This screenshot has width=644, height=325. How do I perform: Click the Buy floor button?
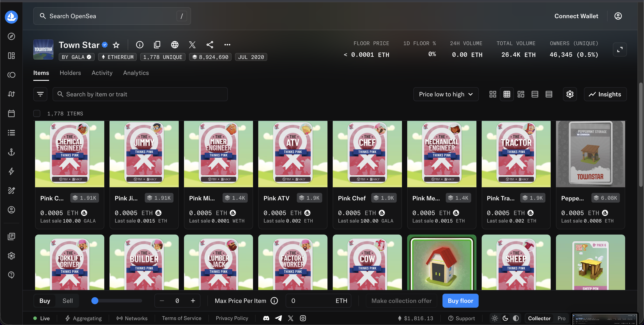coord(460,300)
